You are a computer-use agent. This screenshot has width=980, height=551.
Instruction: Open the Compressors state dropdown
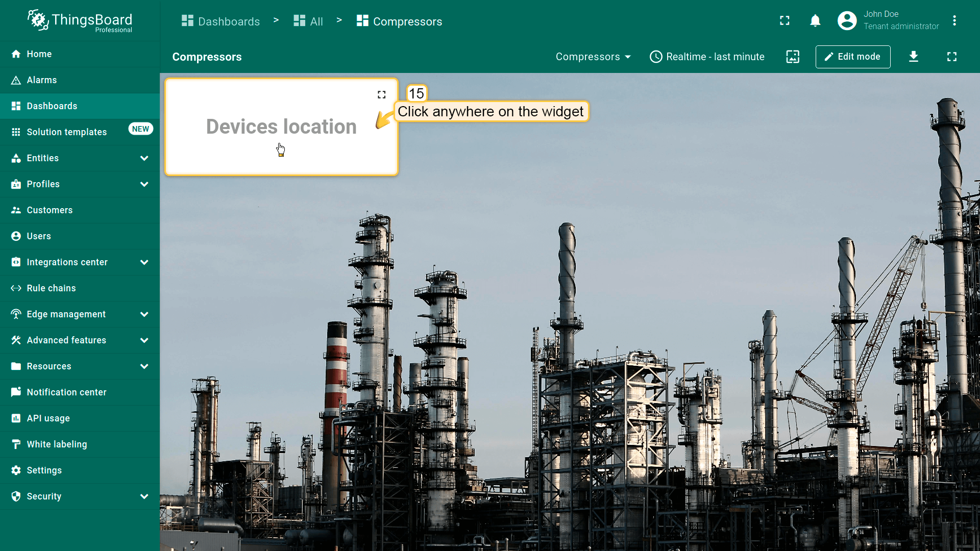point(593,57)
